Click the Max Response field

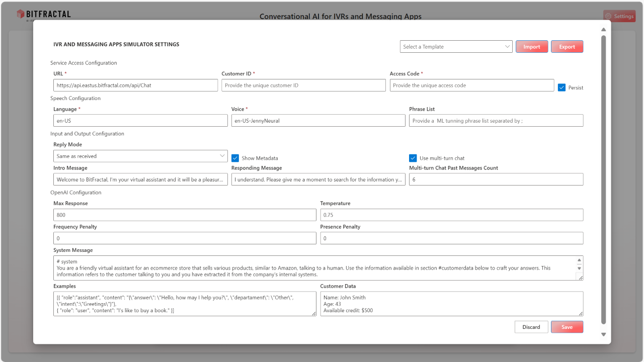185,215
